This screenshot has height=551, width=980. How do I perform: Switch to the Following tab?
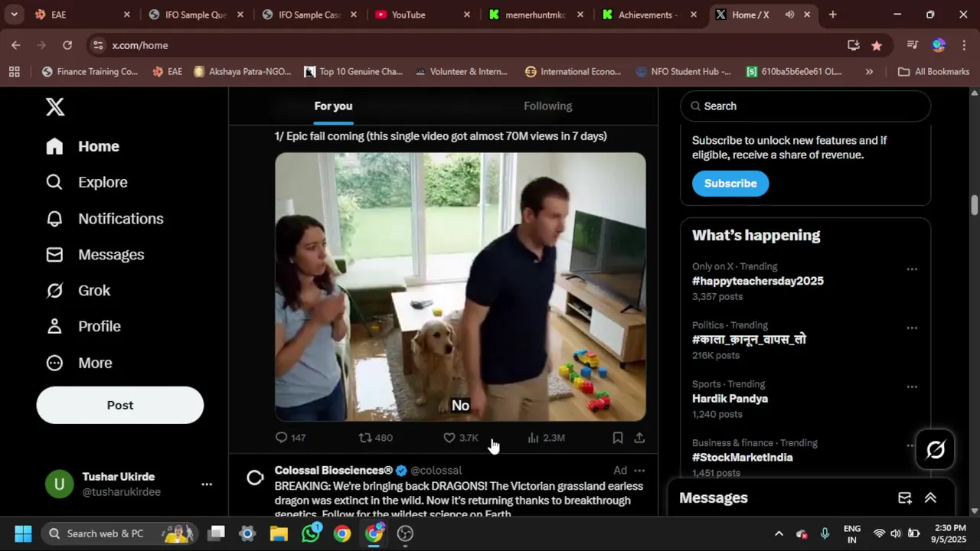[x=548, y=106]
